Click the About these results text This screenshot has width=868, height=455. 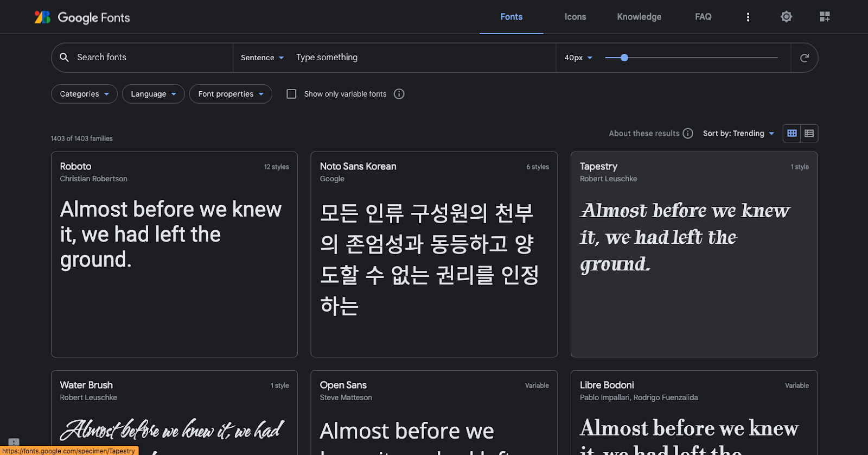click(644, 134)
